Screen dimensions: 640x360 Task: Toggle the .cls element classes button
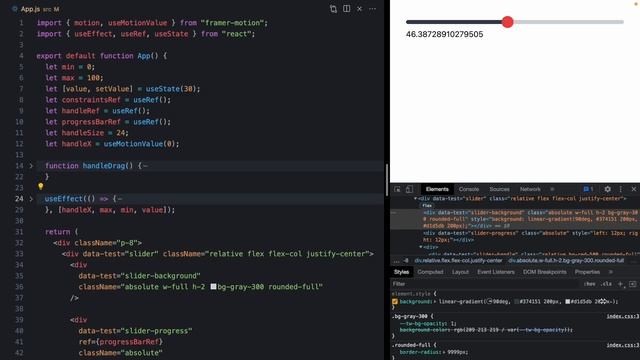pyautogui.click(x=607, y=284)
